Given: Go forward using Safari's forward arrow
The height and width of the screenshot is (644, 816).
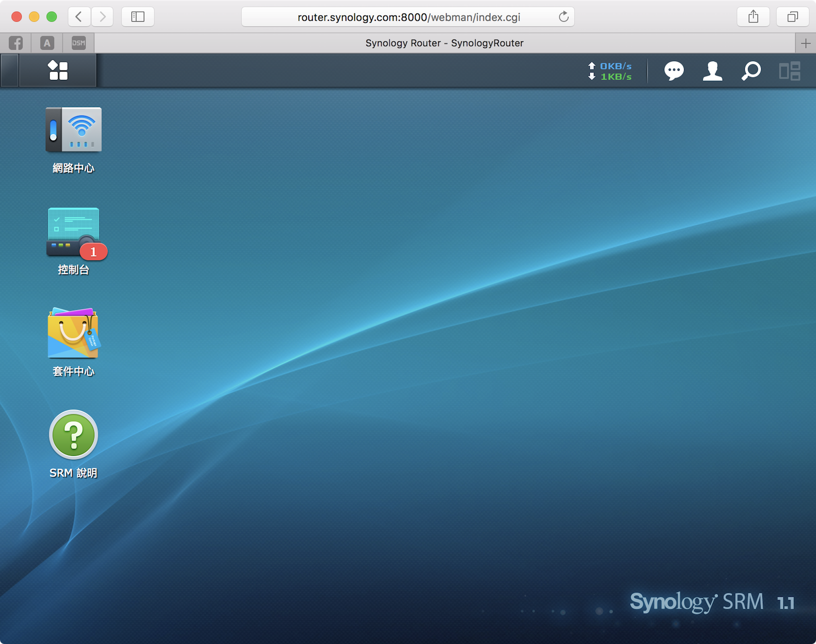Looking at the screenshot, I should pyautogui.click(x=102, y=17).
